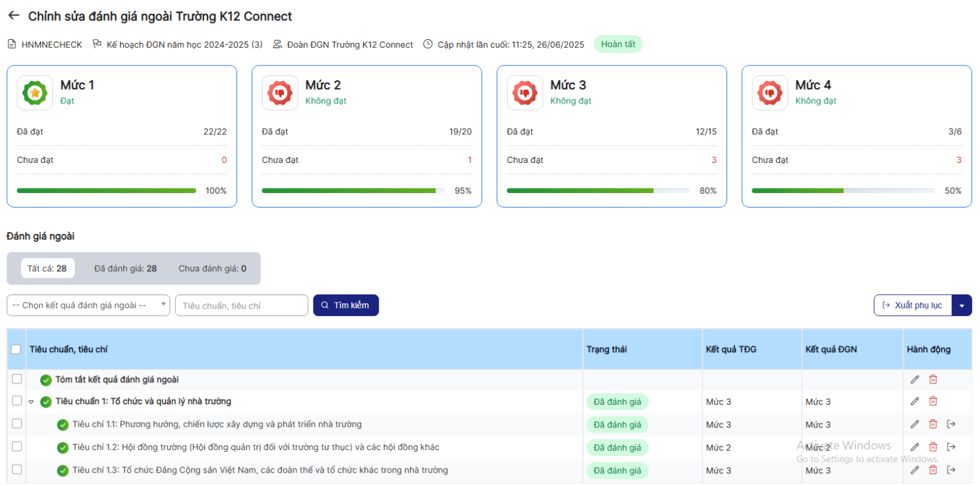Click the Tìm kiếm search button
The width and height of the screenshot is (980, 485).
point(345,305)
